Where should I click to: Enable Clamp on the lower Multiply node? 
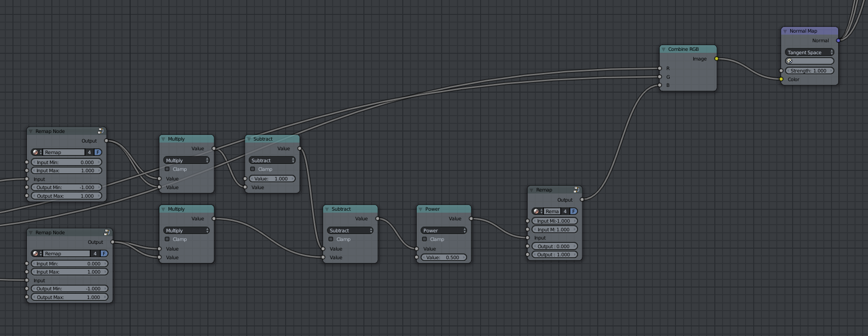[167, 239]
